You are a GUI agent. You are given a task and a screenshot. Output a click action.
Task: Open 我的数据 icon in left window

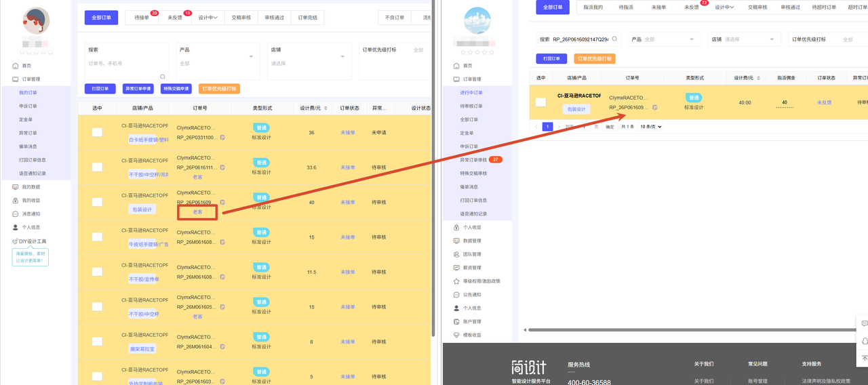pyautogui.click(x=16, y=186)
